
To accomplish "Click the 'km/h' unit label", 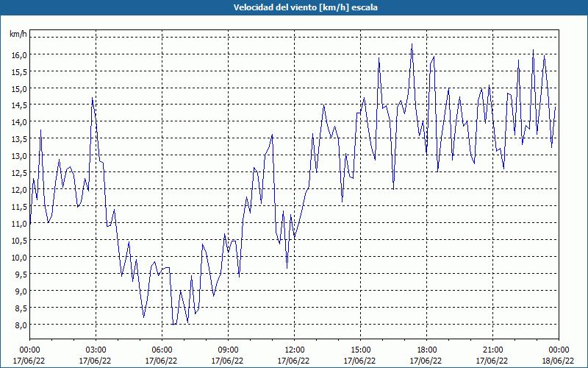I will click(x=18, y=34).
